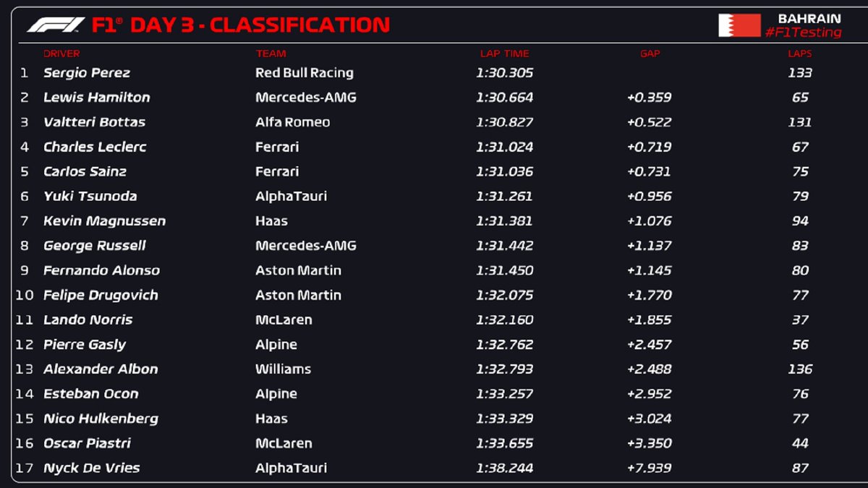Screen dimensions: 868x488
Task: Click the #F1Testing hashtag
Action: pos(804,33)
